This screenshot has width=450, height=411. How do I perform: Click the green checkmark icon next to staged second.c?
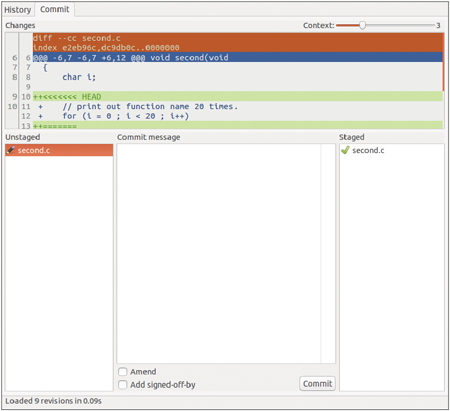pos(345,150)
